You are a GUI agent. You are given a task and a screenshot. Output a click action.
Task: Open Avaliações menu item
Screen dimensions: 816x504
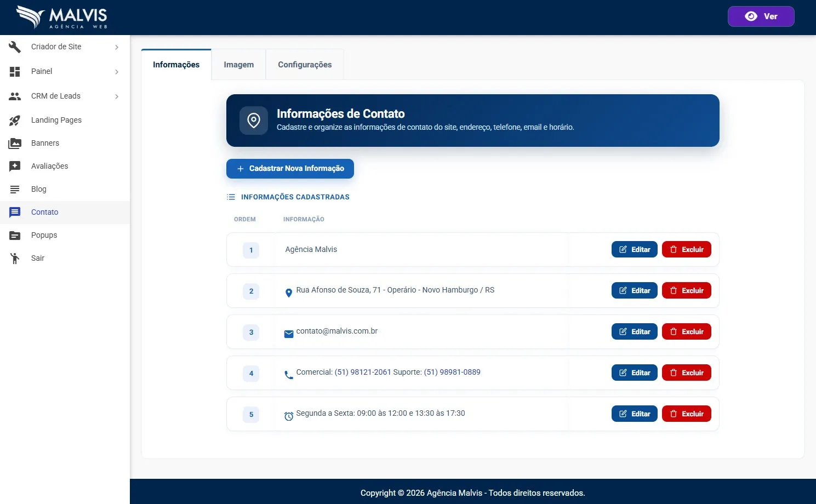65,166
